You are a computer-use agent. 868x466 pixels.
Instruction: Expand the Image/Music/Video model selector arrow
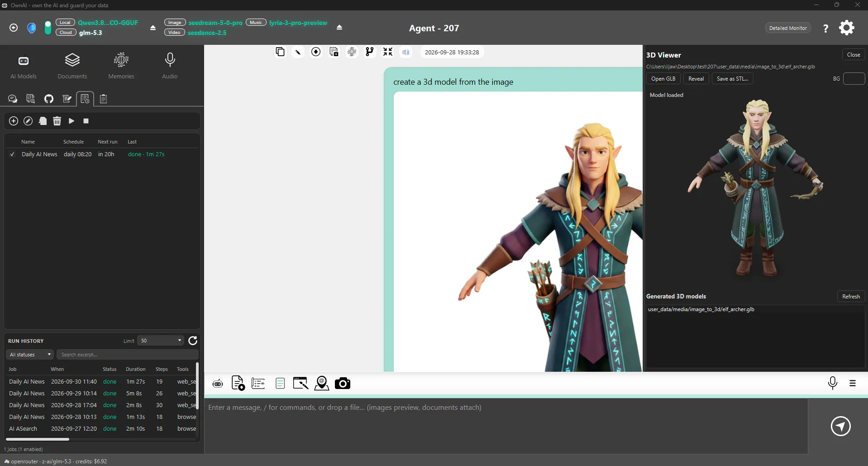tap(339, 28)
